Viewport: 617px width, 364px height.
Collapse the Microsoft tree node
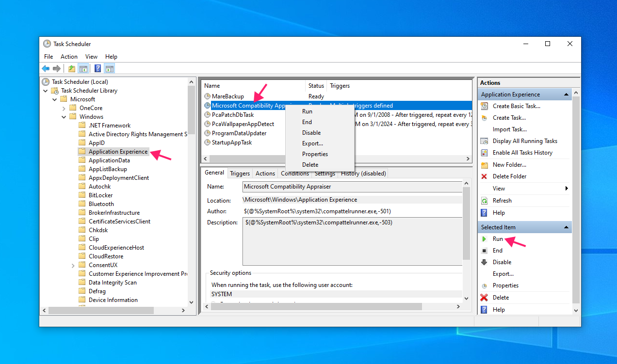pyautogui.click(x=55, y=99)
